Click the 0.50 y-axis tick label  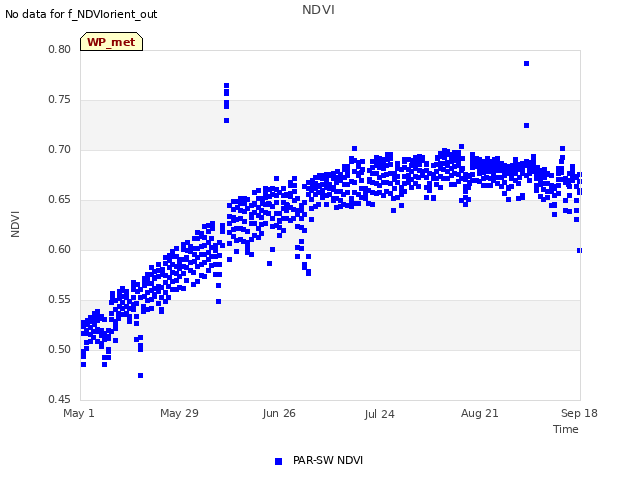click(60, 349)
